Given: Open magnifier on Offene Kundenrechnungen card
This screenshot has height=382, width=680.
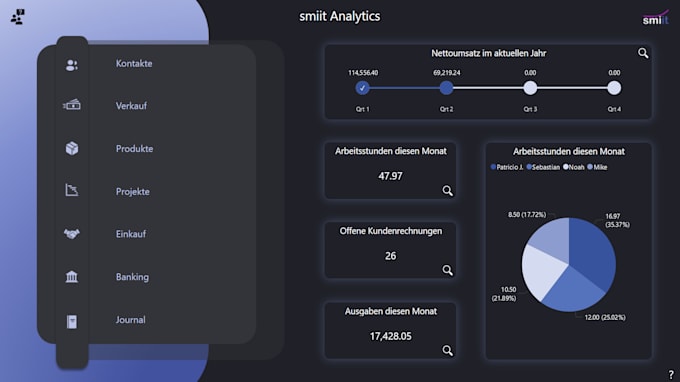Looking at the screenshot, I should click(x=448, y=270).
